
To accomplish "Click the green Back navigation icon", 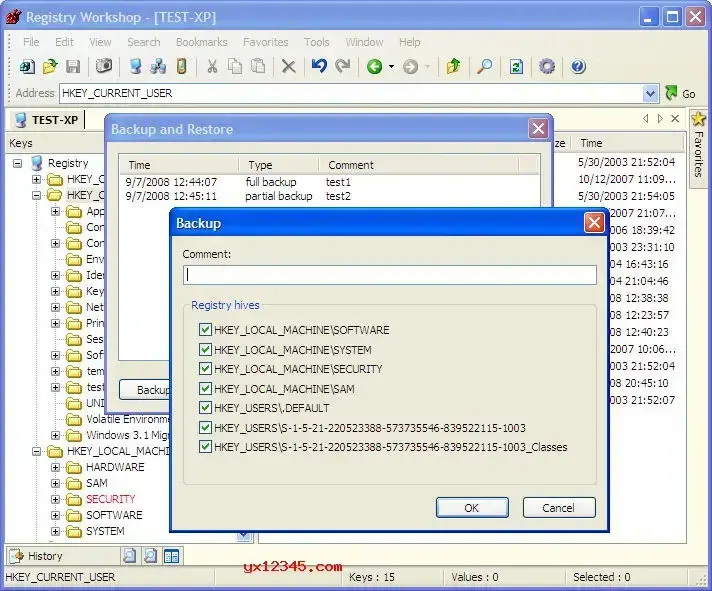I will (375, 67).
